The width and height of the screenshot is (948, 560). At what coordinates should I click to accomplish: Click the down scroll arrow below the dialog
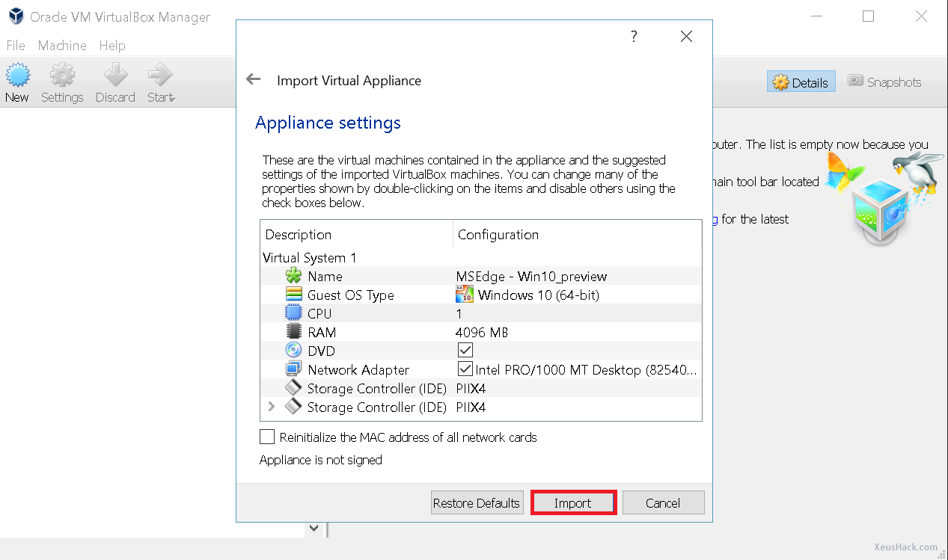point(314,528)
